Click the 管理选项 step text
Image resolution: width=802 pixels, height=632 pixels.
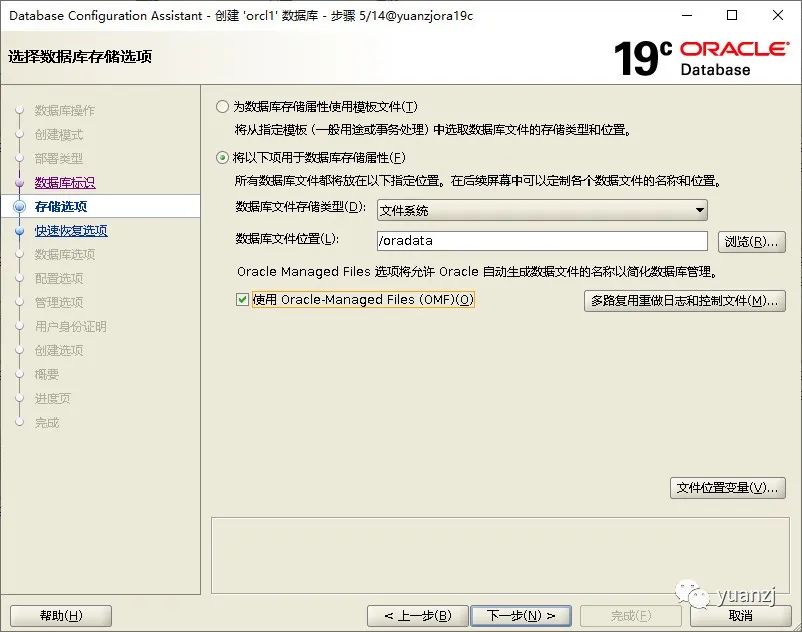click(58, 303)
